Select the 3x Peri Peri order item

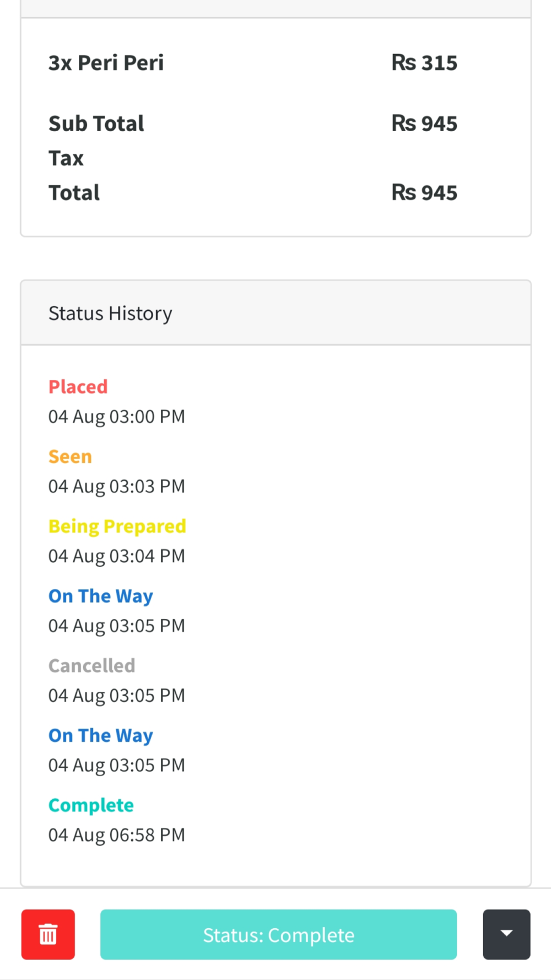click(x=106, y=63)
